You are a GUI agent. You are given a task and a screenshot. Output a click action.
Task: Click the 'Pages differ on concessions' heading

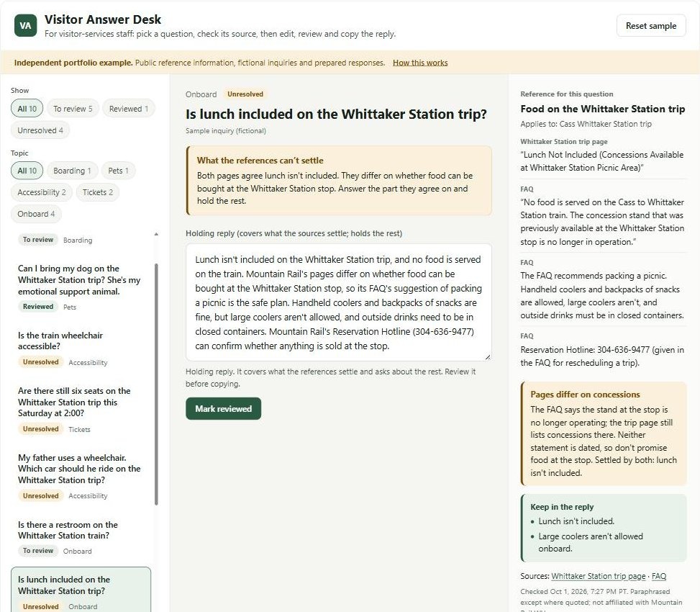(x=585, y=395)
